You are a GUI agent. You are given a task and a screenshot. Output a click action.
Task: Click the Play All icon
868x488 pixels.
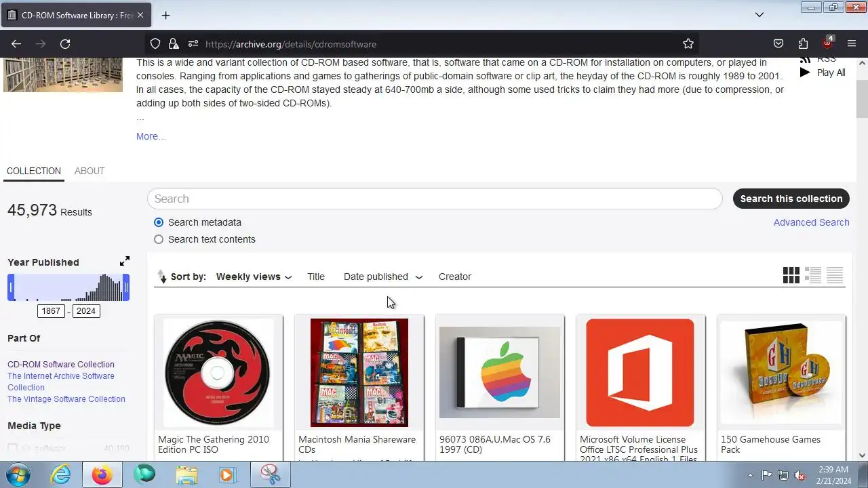(x=805, y=73)
